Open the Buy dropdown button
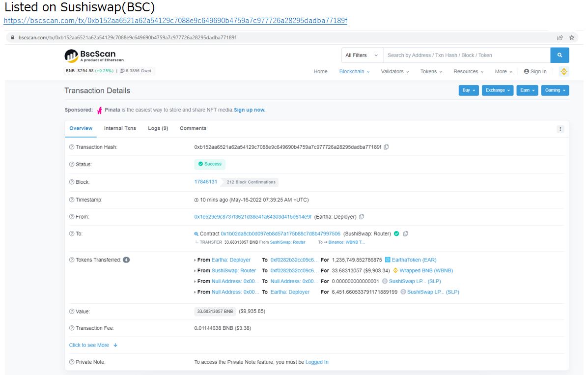The image size is (588, 375). [x=469, y=90]
